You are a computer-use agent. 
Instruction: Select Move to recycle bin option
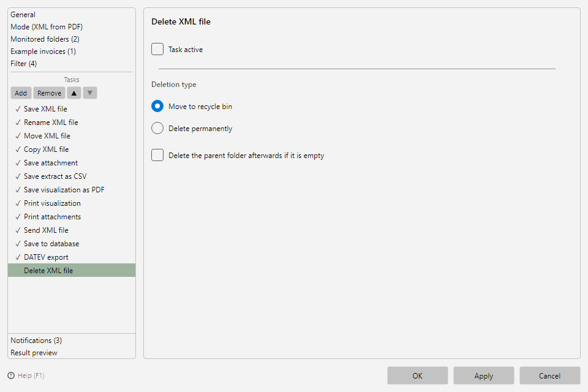[157, 106]
